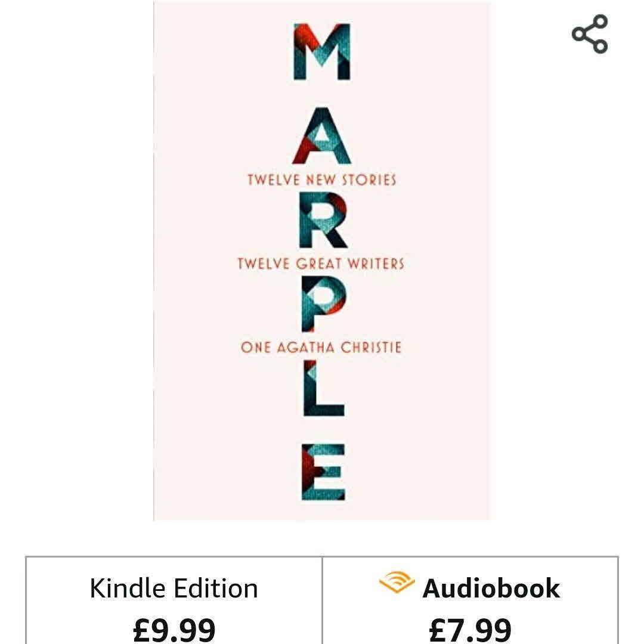Tap the £9.99 Kindle price
Viewport: 644px width, 644px height.
[174, 630]
